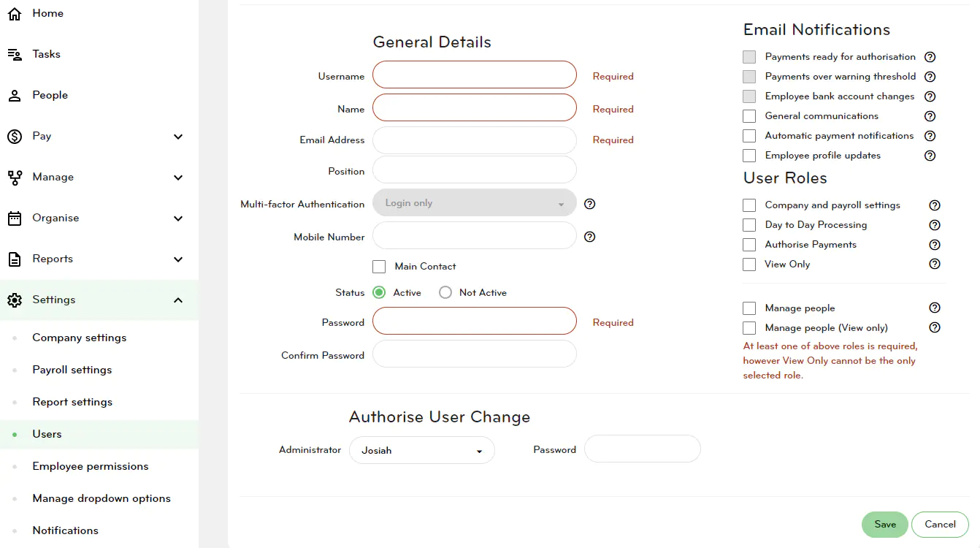
Task: Tick the Manage people checkbox
Action: pyautogui.click(x=749, y=308)
